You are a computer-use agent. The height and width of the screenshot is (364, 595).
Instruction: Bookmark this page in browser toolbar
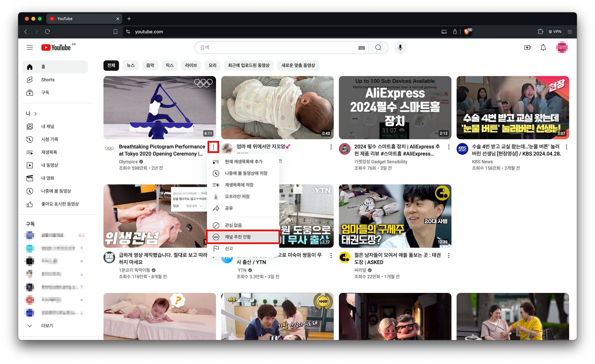[115, 31]
